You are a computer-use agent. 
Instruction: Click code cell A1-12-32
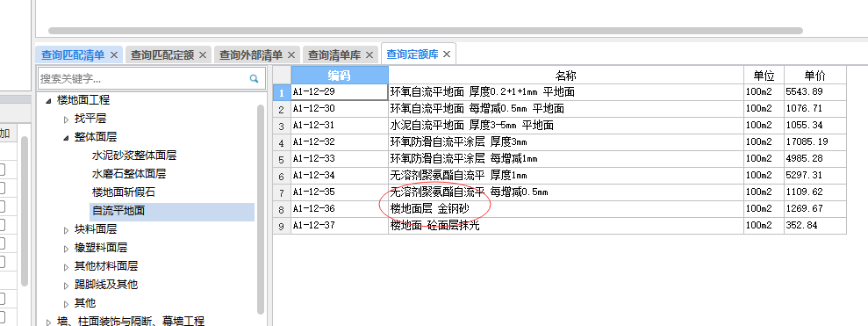coord(340,142)
